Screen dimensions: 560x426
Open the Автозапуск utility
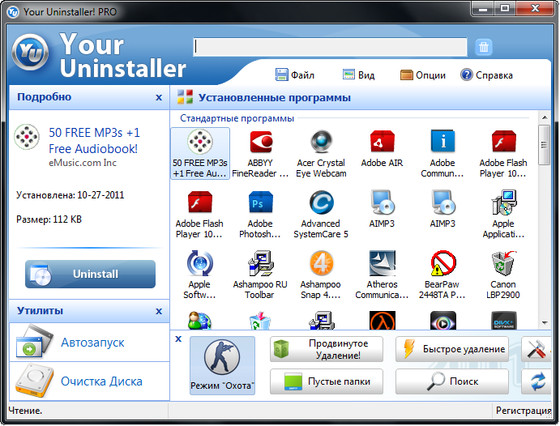pyautogui.click(x=89, y=342)
